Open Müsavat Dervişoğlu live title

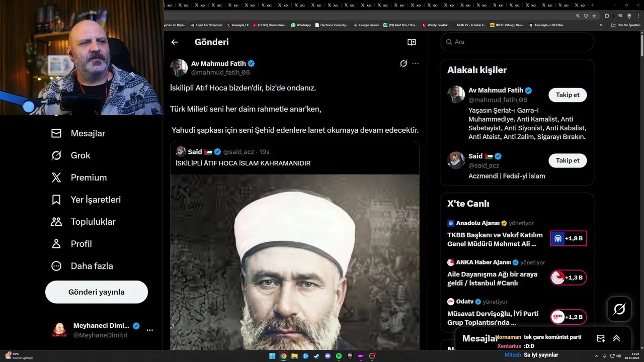pos(493,318)
